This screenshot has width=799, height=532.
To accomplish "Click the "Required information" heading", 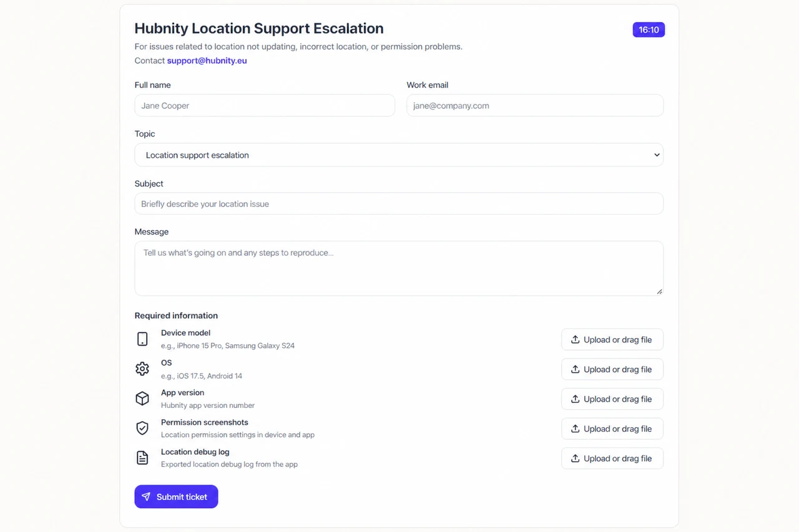I will coord(176,316).
